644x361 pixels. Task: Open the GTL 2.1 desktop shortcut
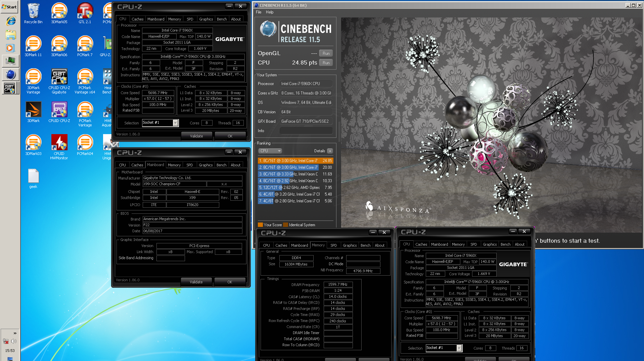point(85,13)
